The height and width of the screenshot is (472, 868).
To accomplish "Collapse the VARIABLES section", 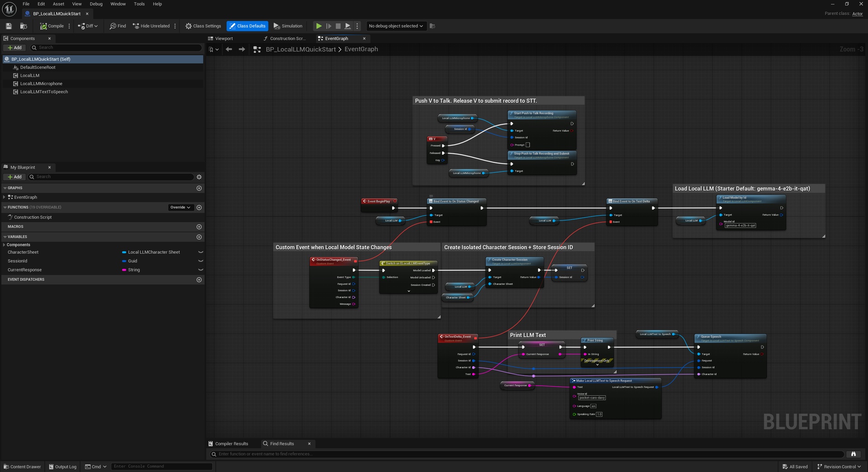I will point(5,237).
